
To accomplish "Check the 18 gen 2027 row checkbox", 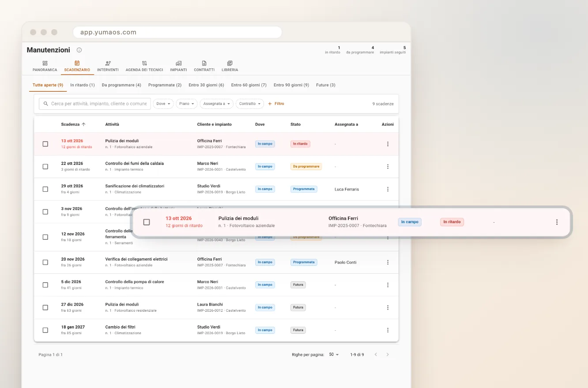I will tap(45, 330).
